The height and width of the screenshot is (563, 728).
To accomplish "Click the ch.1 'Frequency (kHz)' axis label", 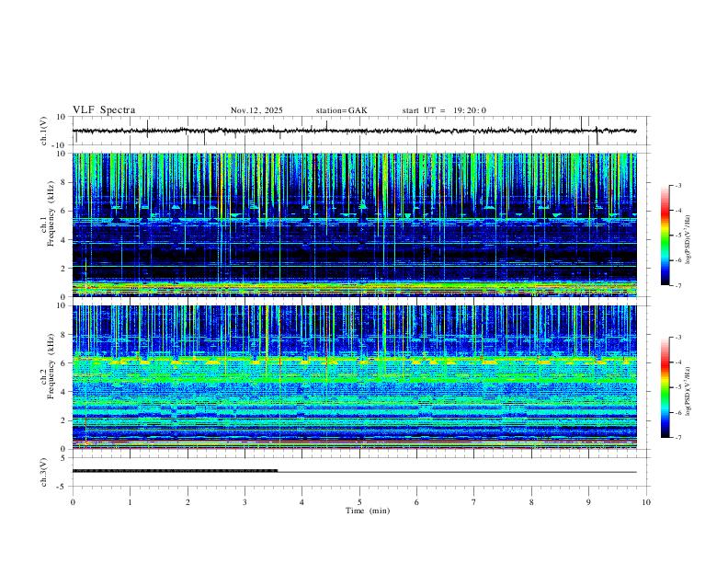I will pos(51,213).
